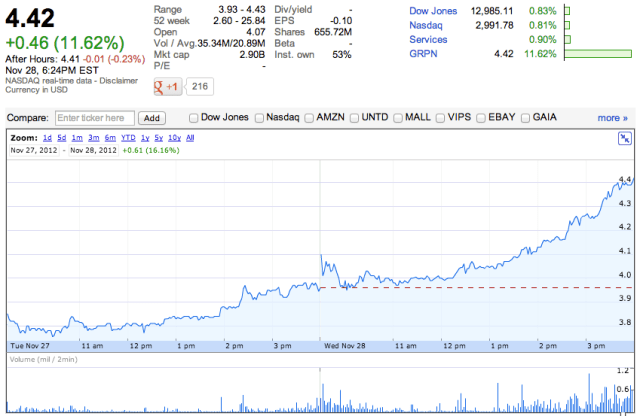Screen dimensions: 640x416
Task: Select 1y chart zoom
Action: click(x=145, y=138)
